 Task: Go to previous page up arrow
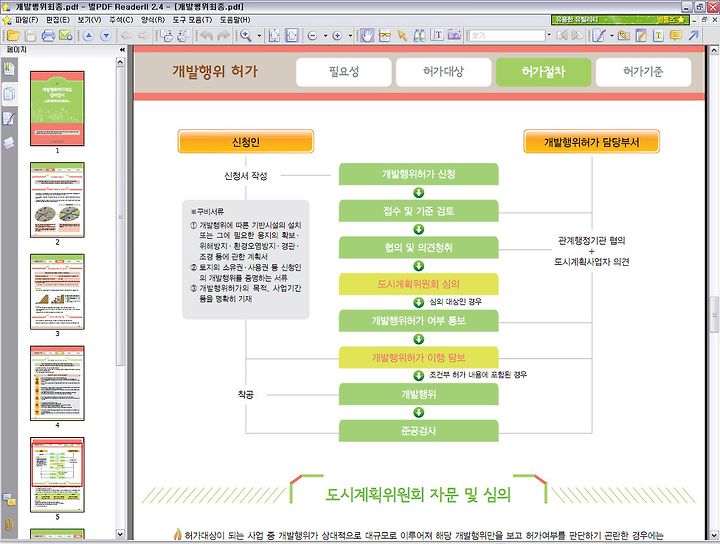[x=88, y=35]
